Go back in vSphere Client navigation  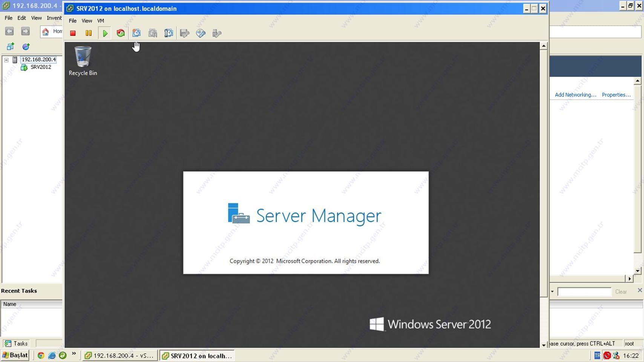click(9, 31)
